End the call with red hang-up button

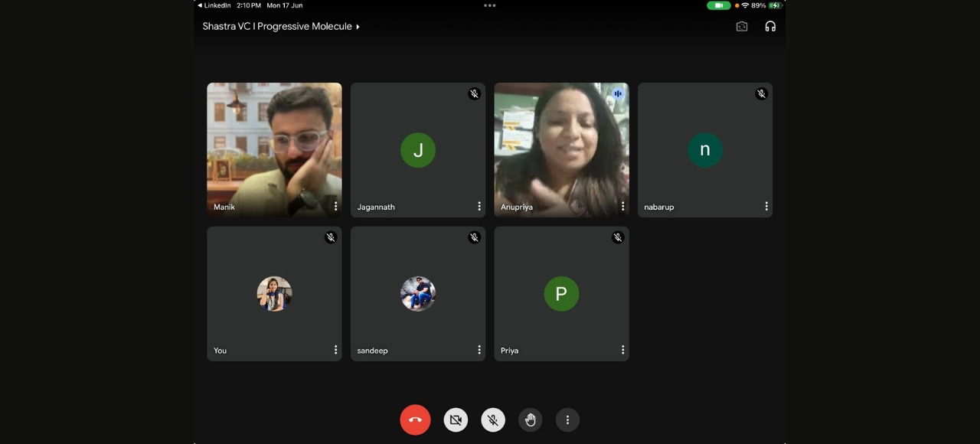coord(415,420)
